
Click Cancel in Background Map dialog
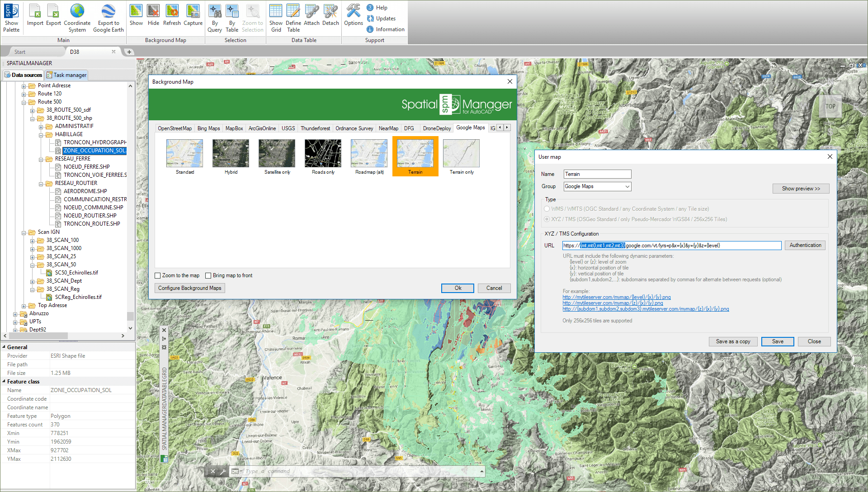click(494, 288)
